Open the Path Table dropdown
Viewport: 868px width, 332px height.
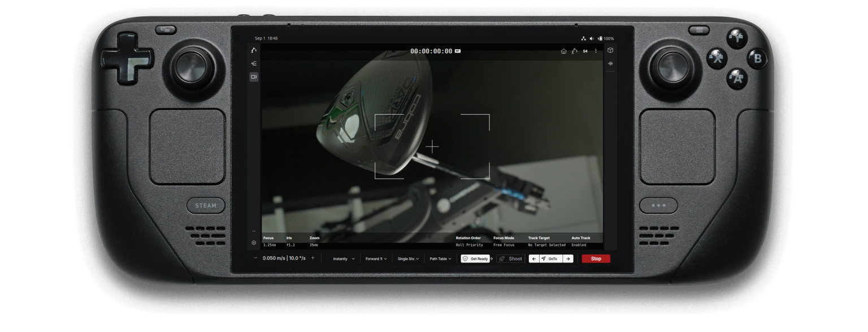click(440, 258)
